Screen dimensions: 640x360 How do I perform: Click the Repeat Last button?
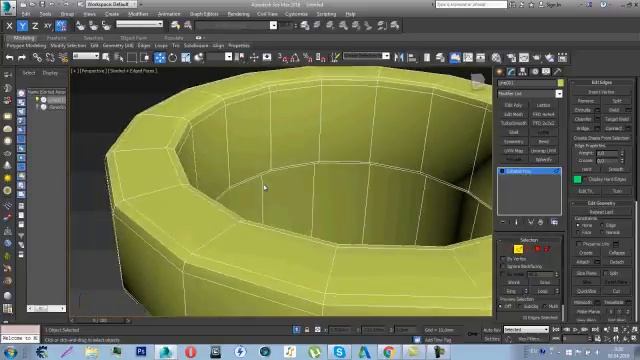[601, 212]
